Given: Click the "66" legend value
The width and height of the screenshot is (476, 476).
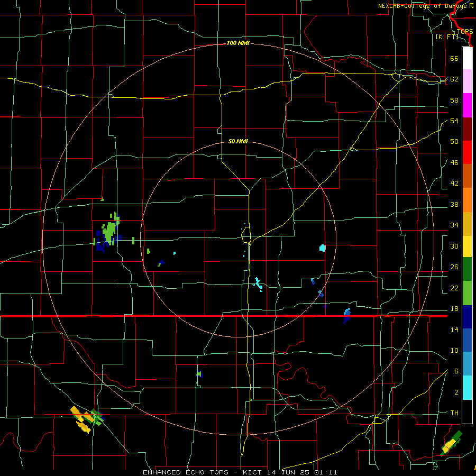Looking at the screenshot, I should [x=454, y=58].
